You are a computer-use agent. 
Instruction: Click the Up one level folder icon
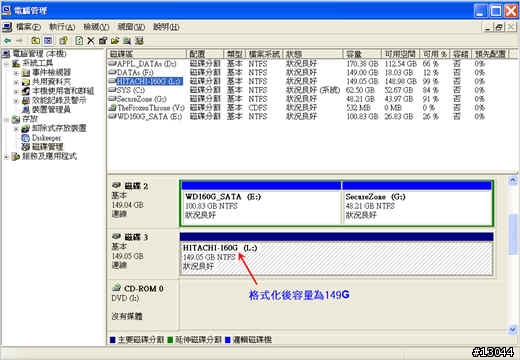tap(36, 41)
